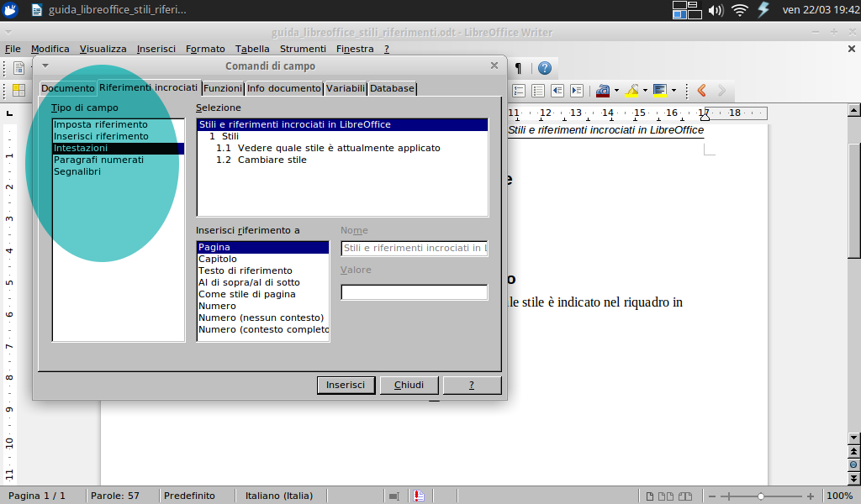
Task: Select '1.2 Cambiare stile' heading
Action: pos(342,160)
